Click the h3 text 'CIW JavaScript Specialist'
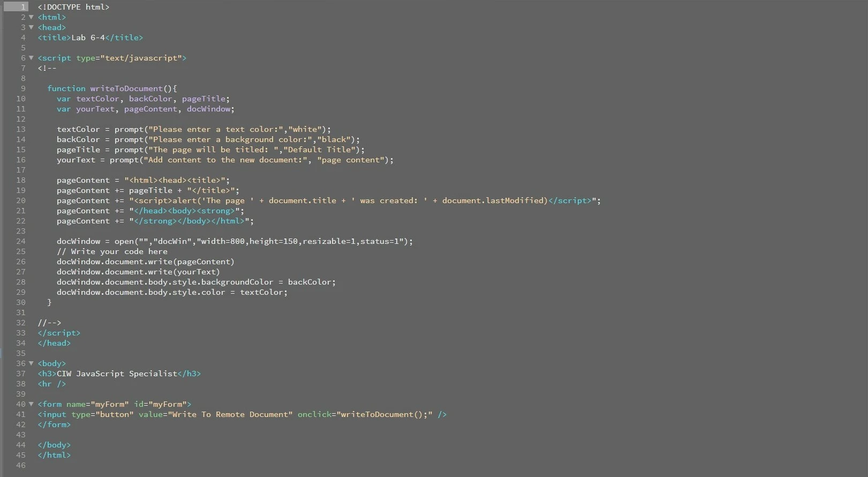 [117, 374]
